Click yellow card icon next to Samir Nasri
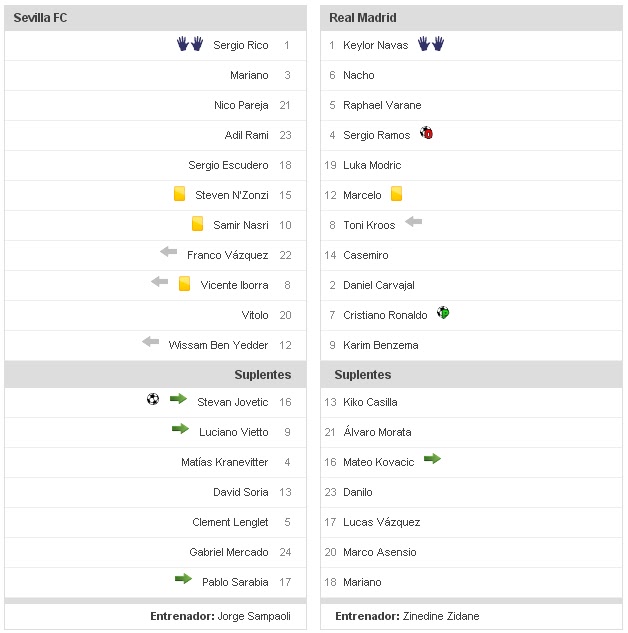 coord(198,224)
